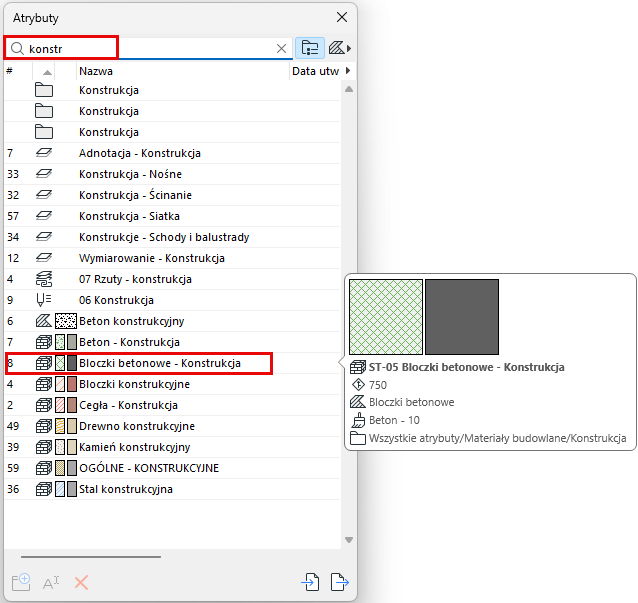Click building material icon of 'Bloczki konstrukcyjne'
638x603 pixels.
(44, 384)
